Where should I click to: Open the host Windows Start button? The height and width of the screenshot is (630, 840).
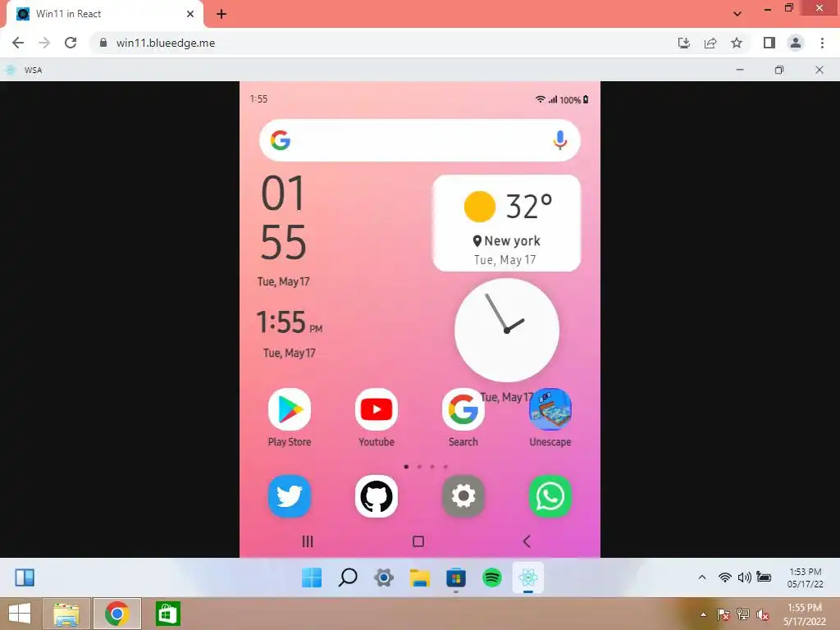20,614
